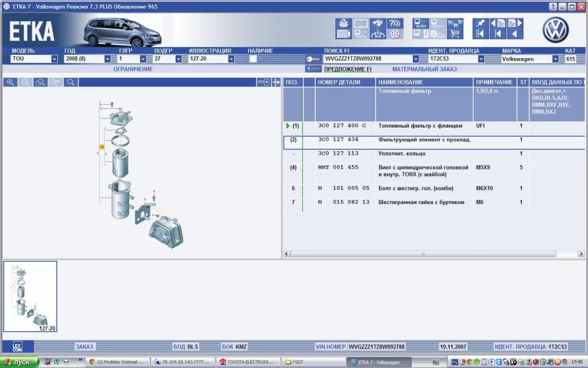Click the documents and car icon below DEPOT

pos(438,34)
